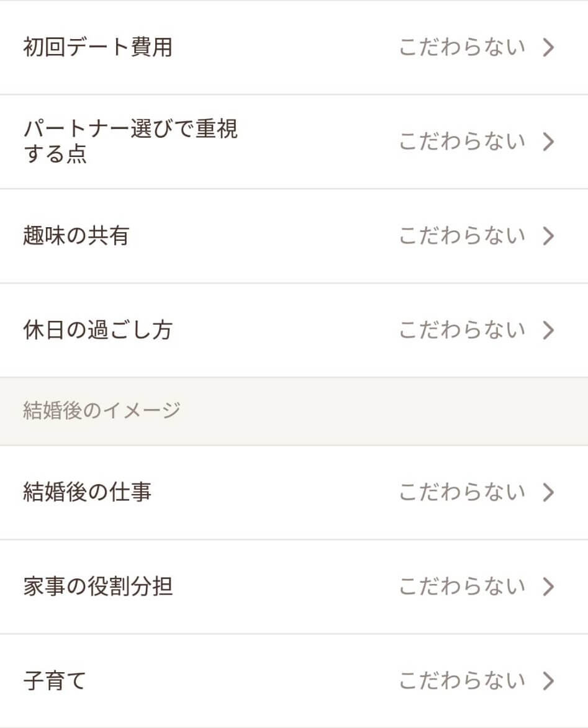Click chevron arrow beside 休日の過ごし方
The height and width of the screenshot is (728, 588).
click(548, 330)
